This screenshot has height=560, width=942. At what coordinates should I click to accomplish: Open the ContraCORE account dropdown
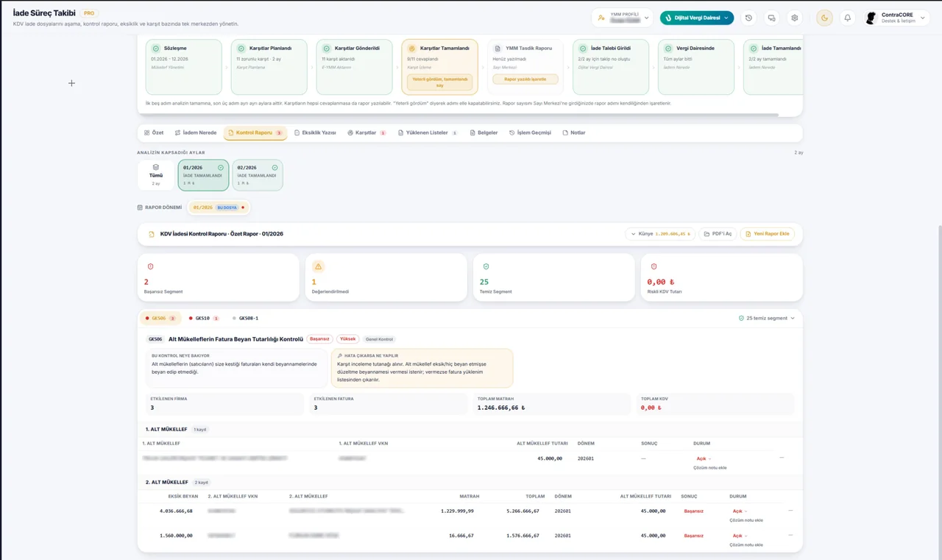click(896, 18)
